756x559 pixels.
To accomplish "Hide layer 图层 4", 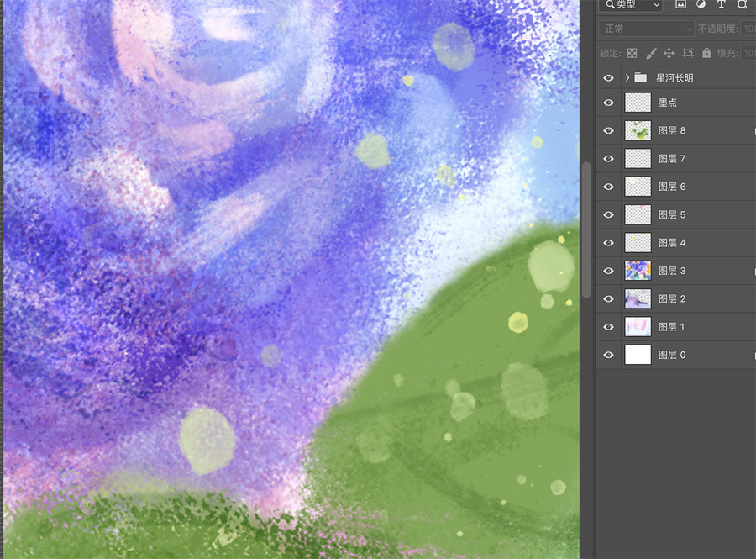I will 608,243.
